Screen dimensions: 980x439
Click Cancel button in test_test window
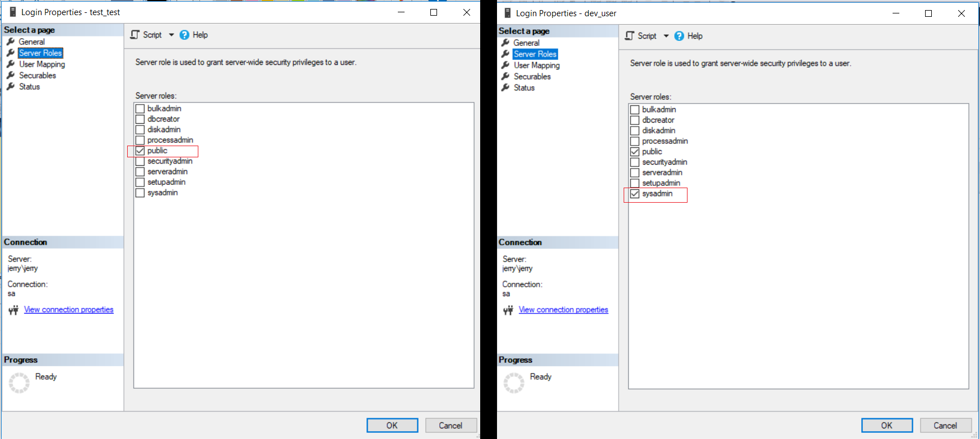pos(450,426)
